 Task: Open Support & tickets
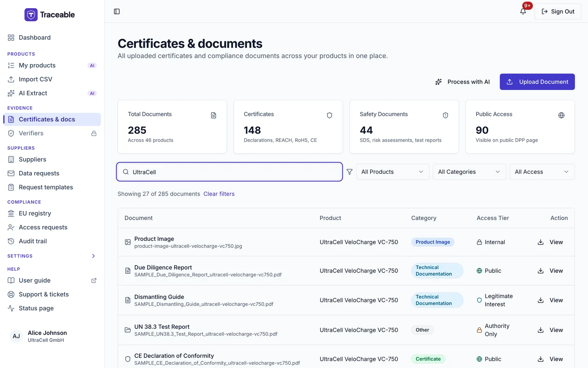pos(52,294)
